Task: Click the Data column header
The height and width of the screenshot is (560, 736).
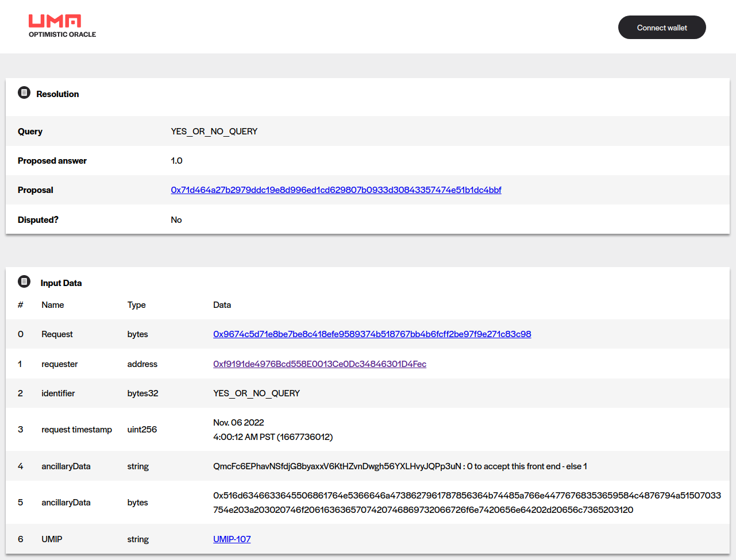Action: click(222, 305)
